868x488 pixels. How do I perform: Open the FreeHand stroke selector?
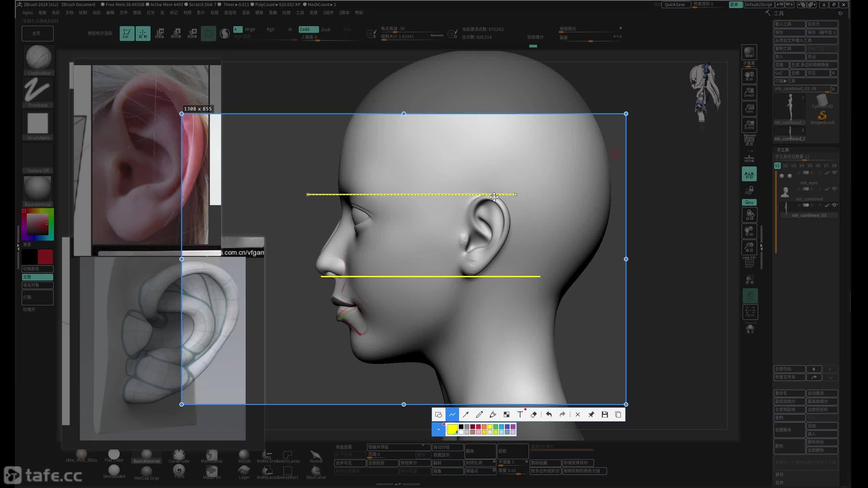pyautogui.click(x=38, y=93)
